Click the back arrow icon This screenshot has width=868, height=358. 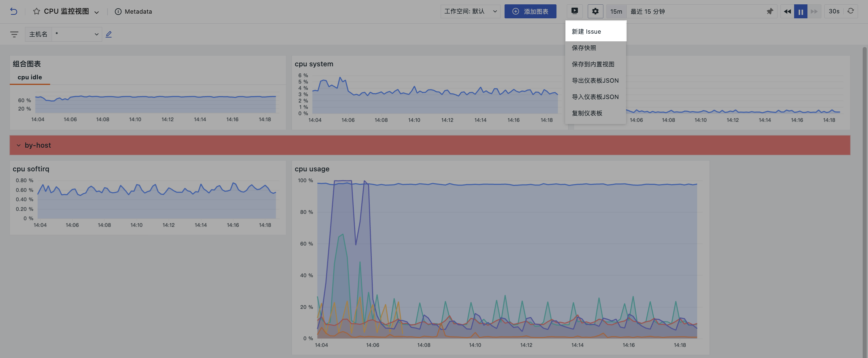coord(13,11)
